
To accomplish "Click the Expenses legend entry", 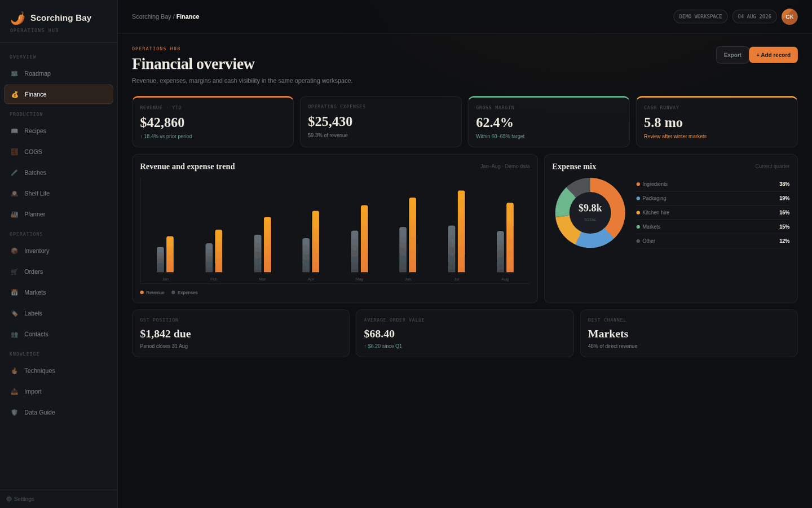I will coord(184,293).
